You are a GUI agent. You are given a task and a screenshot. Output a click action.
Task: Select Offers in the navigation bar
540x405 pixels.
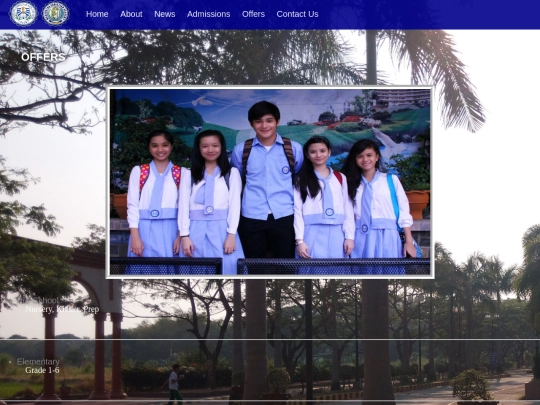(x=253, y=14)
